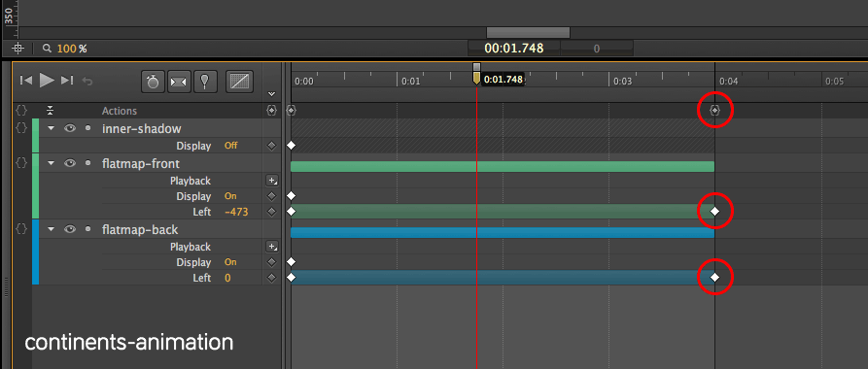The width and height of the screenshot is (868, 369).
Task: Select the flatmap-front Display keyframe at 0:00
Action: [292, 196]
